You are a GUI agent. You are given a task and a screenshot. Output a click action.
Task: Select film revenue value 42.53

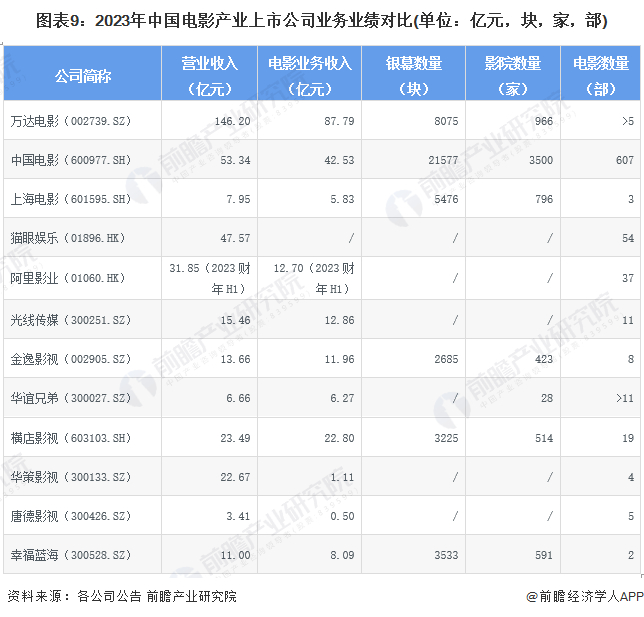[339, 160]
